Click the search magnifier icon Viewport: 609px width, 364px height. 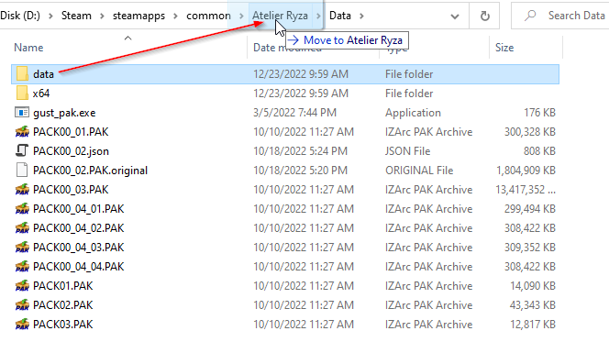point(530,16)
